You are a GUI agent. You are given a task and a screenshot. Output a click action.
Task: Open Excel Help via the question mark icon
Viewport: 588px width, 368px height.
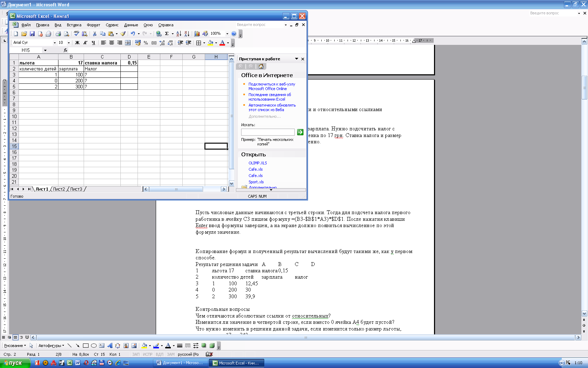pos(234,34)
